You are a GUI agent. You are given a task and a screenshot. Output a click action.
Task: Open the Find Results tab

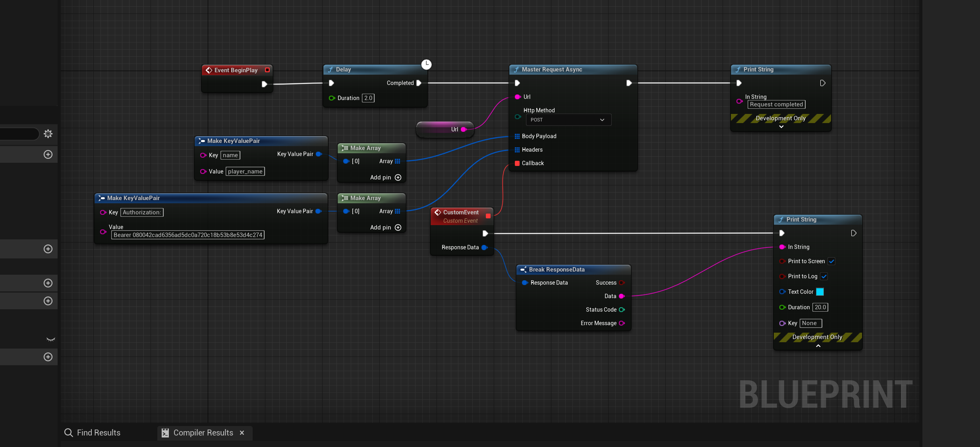pyautogui.click(x=93, y=433)
